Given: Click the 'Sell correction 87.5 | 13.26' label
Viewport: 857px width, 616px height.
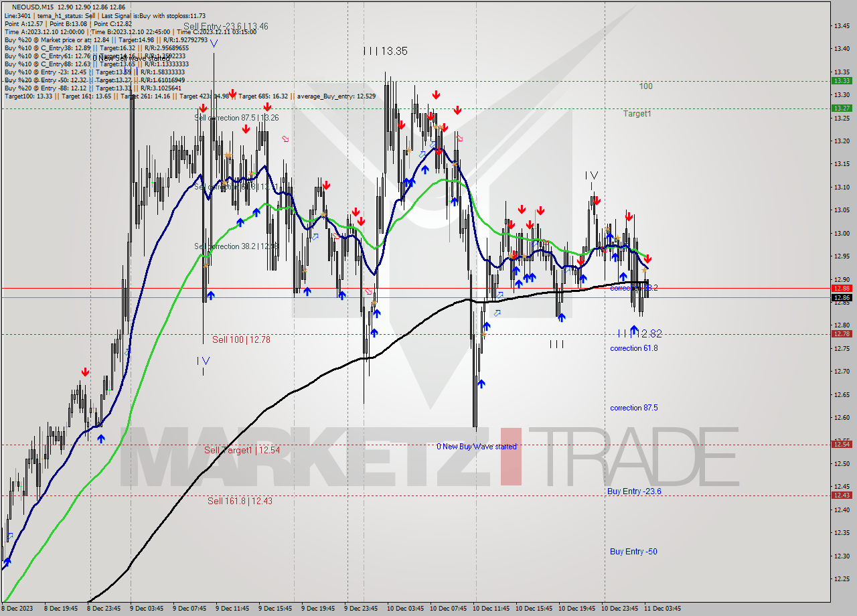Looking at the screenshot, I should 236,118.
